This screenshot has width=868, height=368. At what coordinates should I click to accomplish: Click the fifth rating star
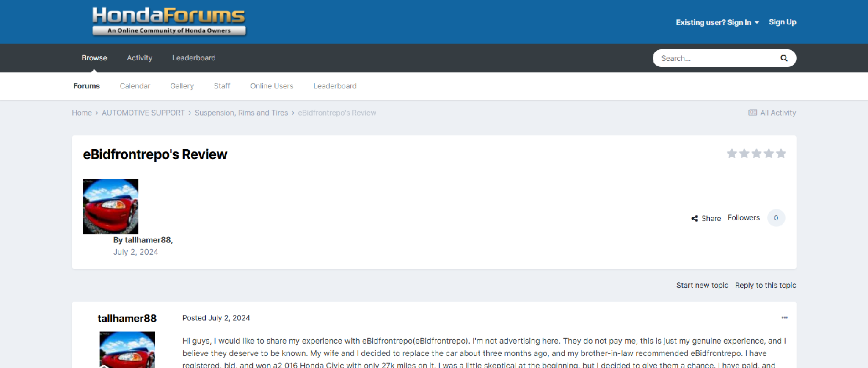tap(781, 154)
